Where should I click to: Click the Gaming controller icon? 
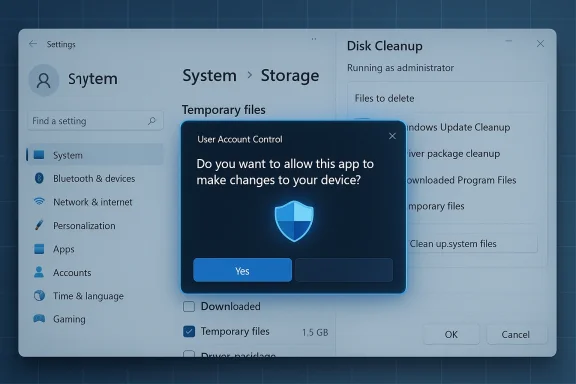(39, 318)
